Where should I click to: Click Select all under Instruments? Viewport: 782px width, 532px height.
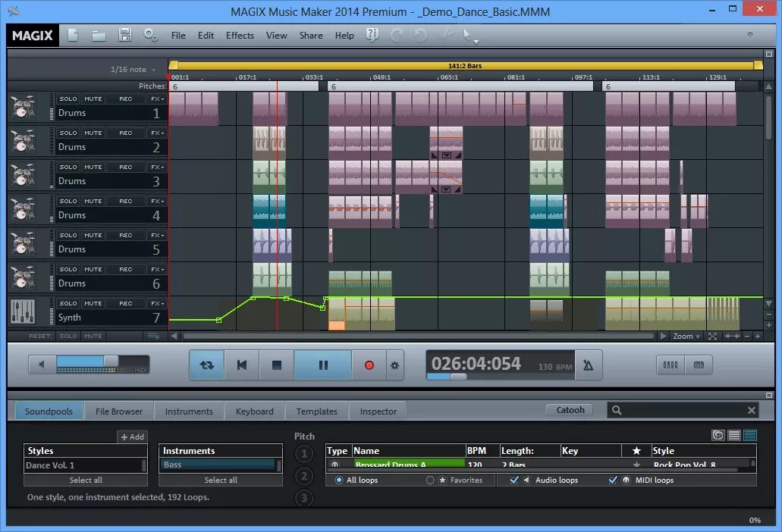coord(221,480)
